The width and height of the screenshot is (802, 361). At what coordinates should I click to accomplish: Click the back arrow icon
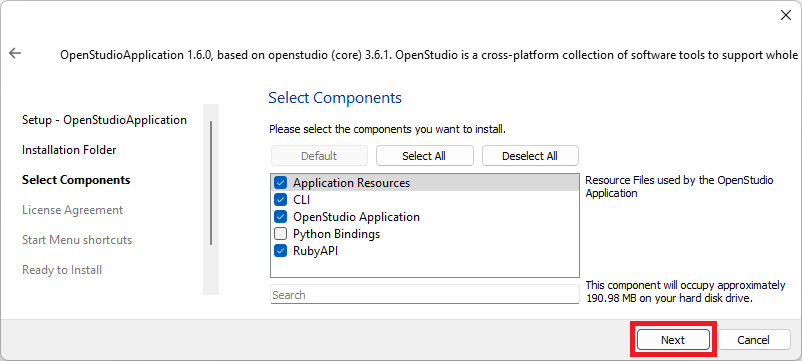pos(15,53)
